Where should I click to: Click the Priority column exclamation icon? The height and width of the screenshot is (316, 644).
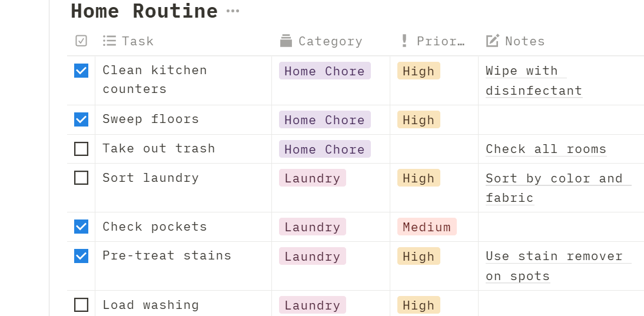[404, 41]
